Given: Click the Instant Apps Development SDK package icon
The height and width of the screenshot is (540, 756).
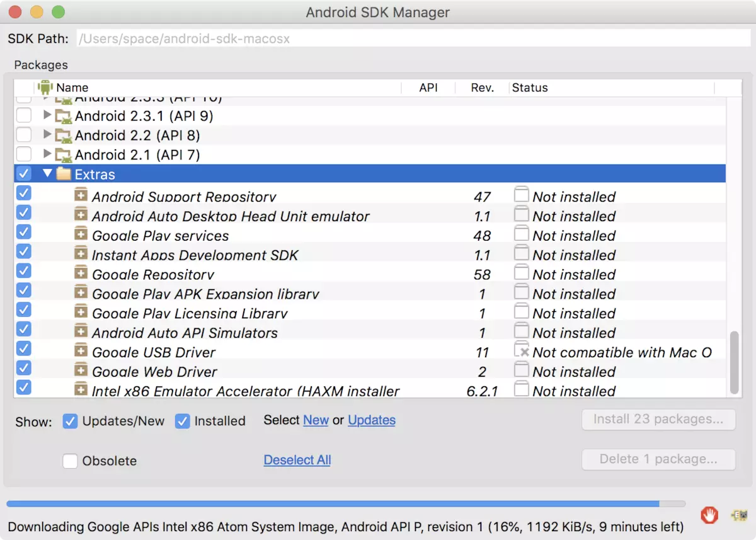Looking at the screenshot, I should point(81,253).
